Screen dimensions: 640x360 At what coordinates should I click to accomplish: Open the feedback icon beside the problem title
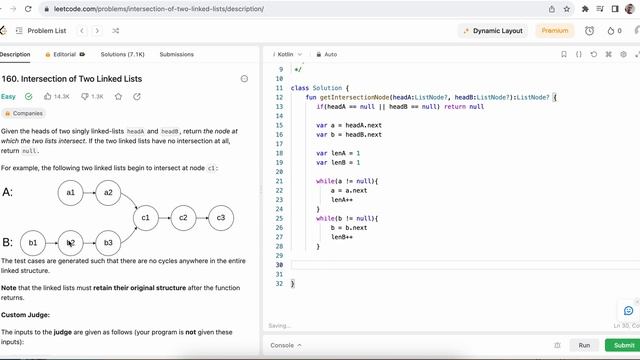coord(244,79)
